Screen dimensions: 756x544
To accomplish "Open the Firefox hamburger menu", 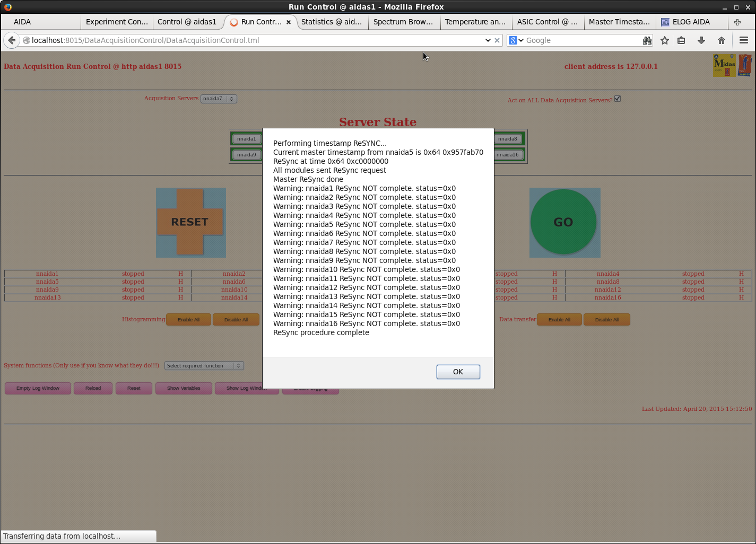I will (x=743, y=40).
